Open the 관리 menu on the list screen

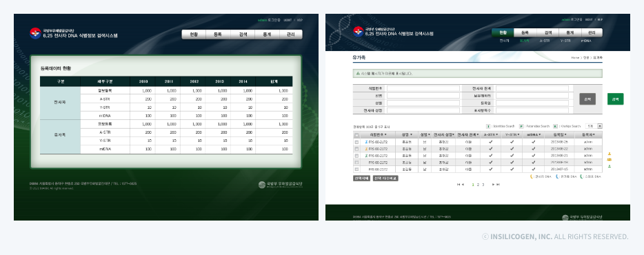592,32
